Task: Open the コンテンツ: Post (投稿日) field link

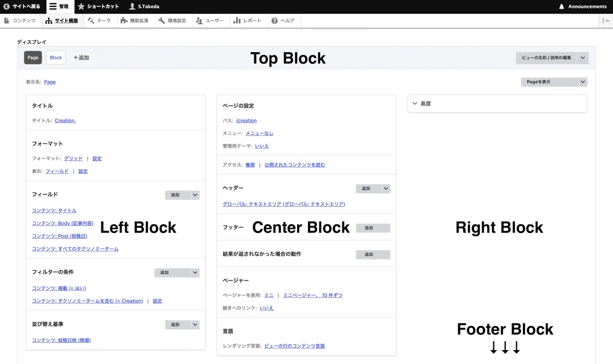Action: 59,236
